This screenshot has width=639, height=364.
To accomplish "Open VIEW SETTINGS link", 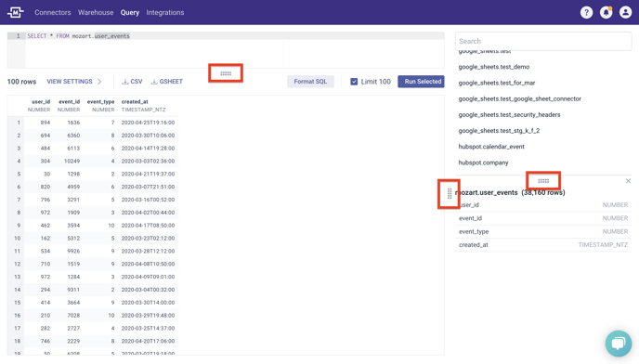I will [70, 82].
